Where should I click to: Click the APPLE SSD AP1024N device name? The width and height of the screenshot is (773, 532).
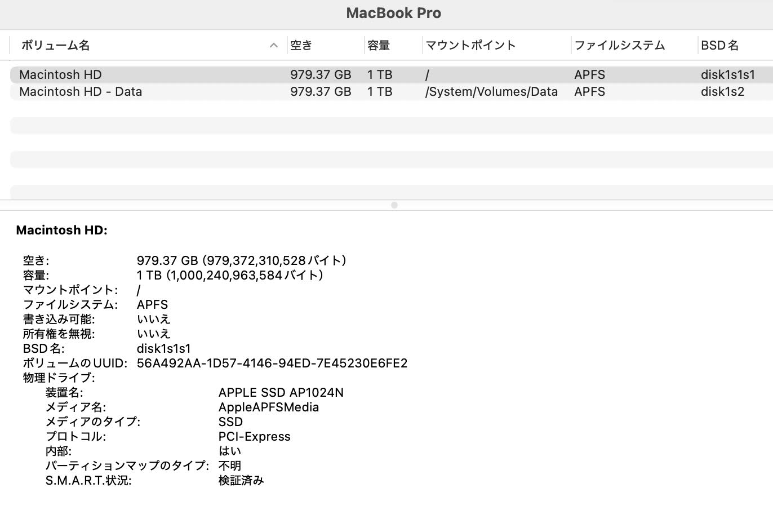[x=281, y=393]
